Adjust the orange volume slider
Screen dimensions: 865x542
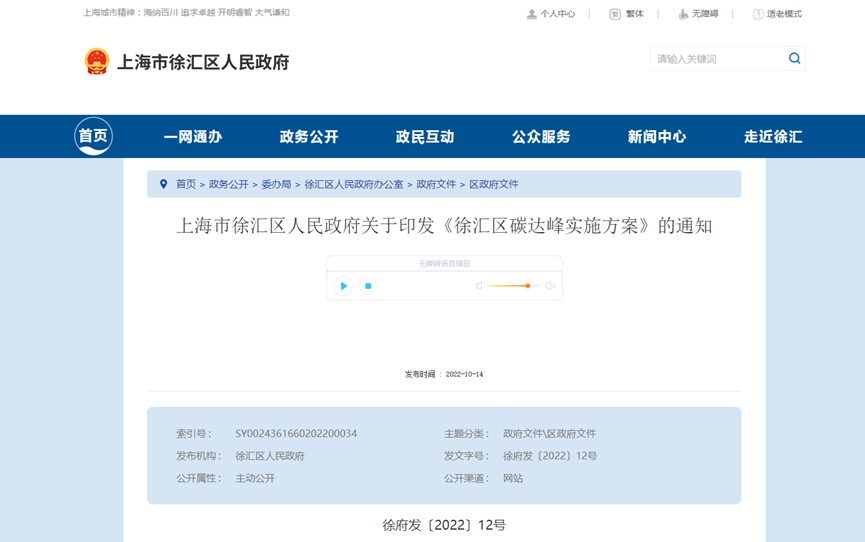pyautogui.click(x=514, y=286)
